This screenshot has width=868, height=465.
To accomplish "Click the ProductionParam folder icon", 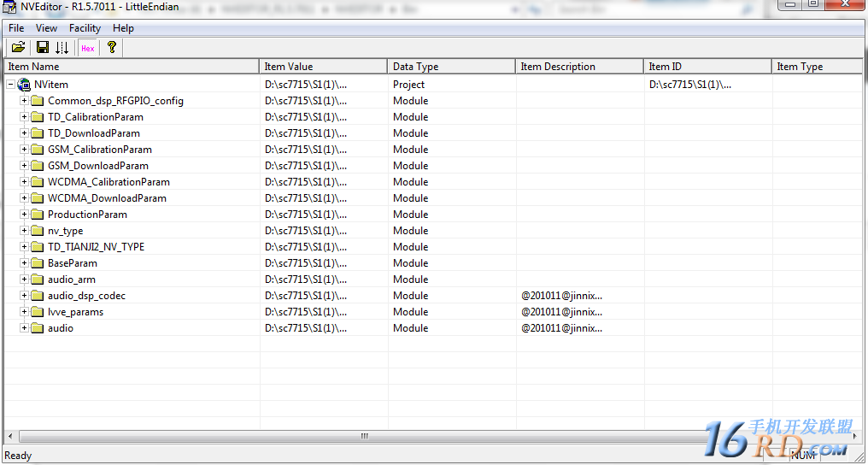I will pyautogui.click(x=37, y=215).
